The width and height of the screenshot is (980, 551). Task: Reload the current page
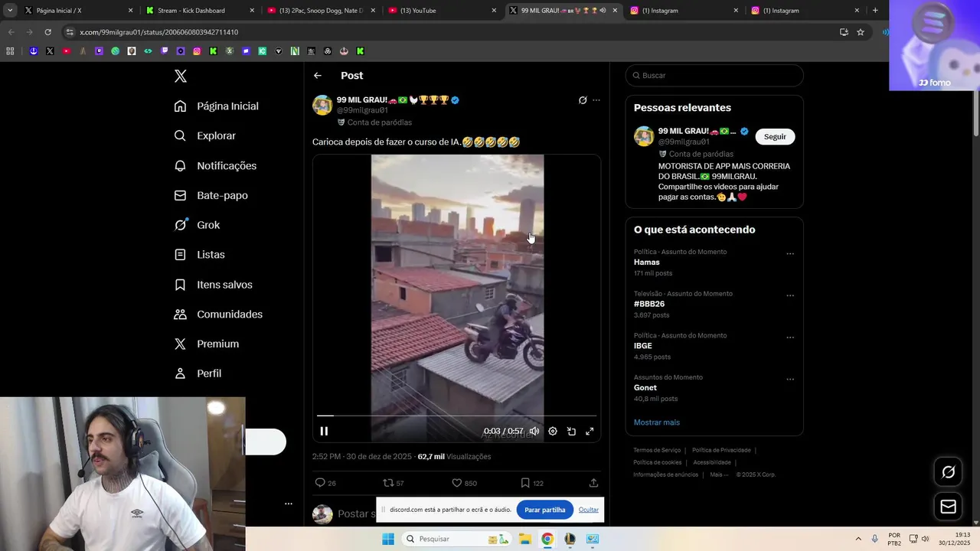(47, 32)
